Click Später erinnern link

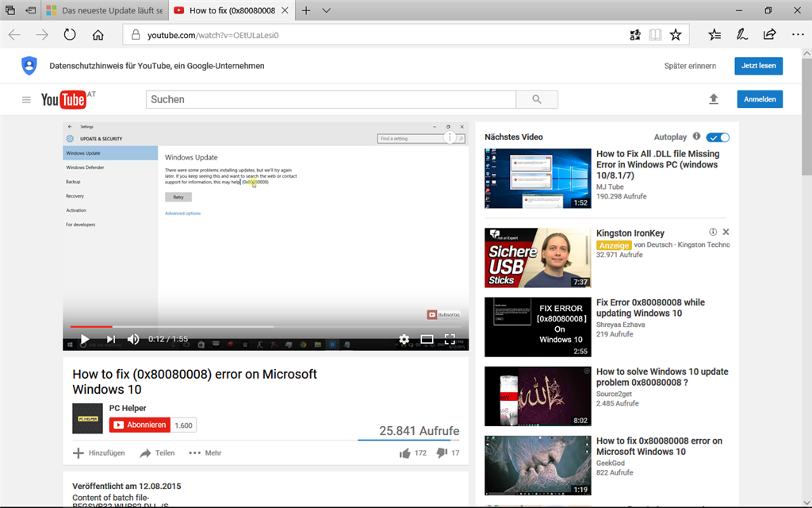[691, 66]
